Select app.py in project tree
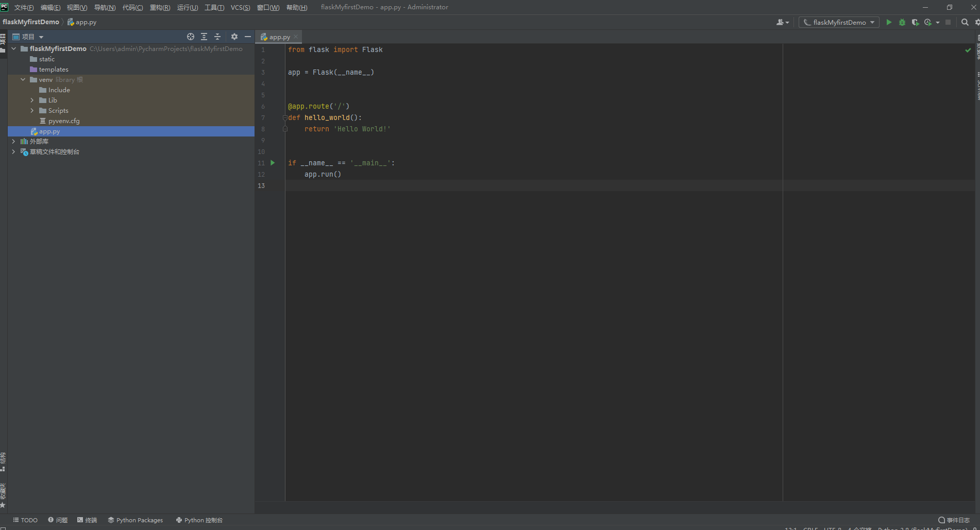This screenshot has width=980, height=530. (x=131, y=131)
